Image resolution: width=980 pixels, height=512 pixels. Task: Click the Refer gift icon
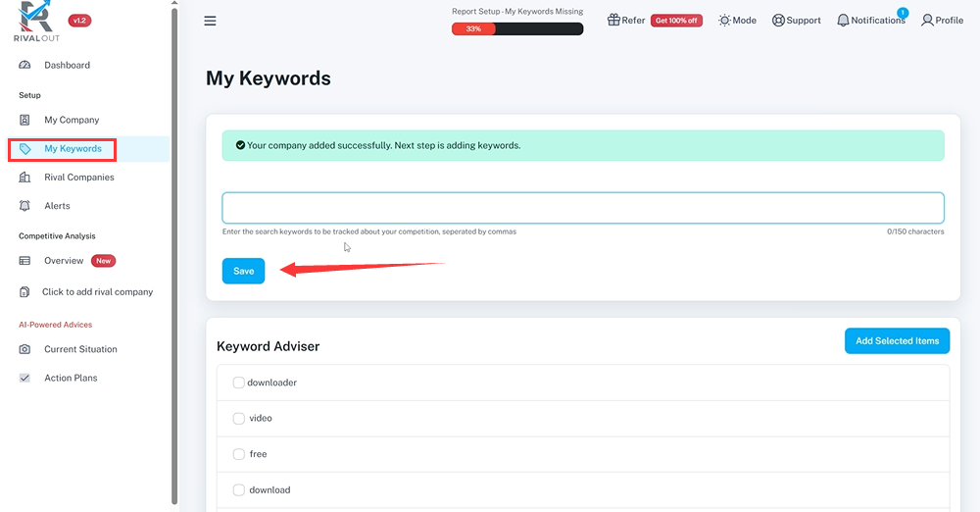click(613, 20)
